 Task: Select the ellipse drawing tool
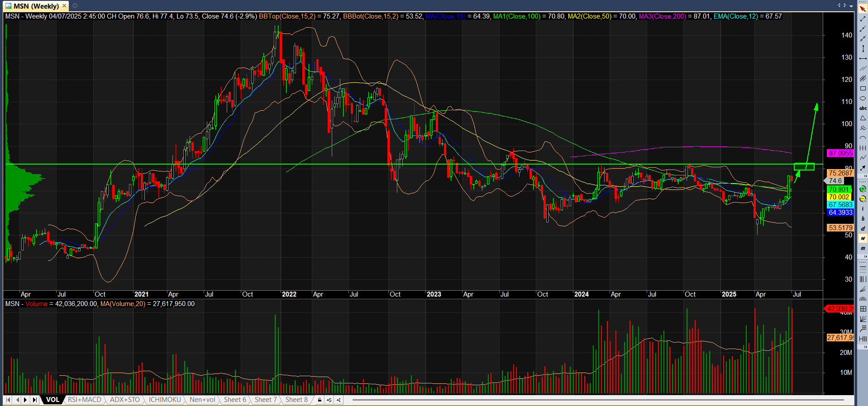click(x=863, y=98)
